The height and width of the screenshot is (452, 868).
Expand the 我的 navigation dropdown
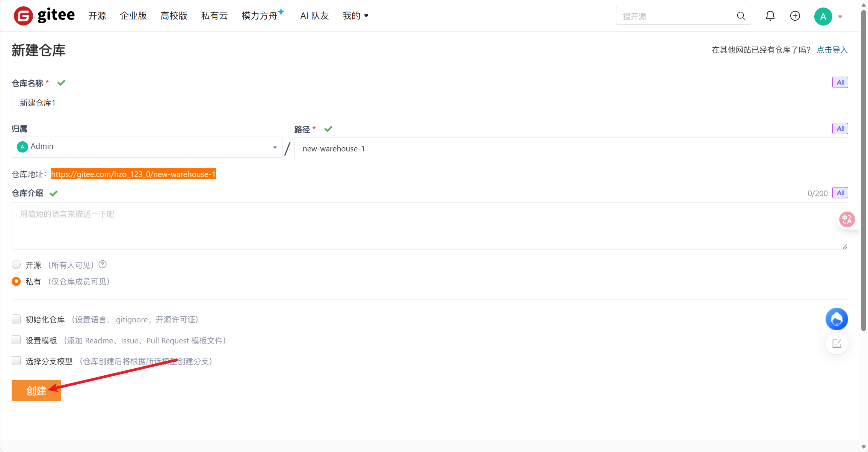355,16
